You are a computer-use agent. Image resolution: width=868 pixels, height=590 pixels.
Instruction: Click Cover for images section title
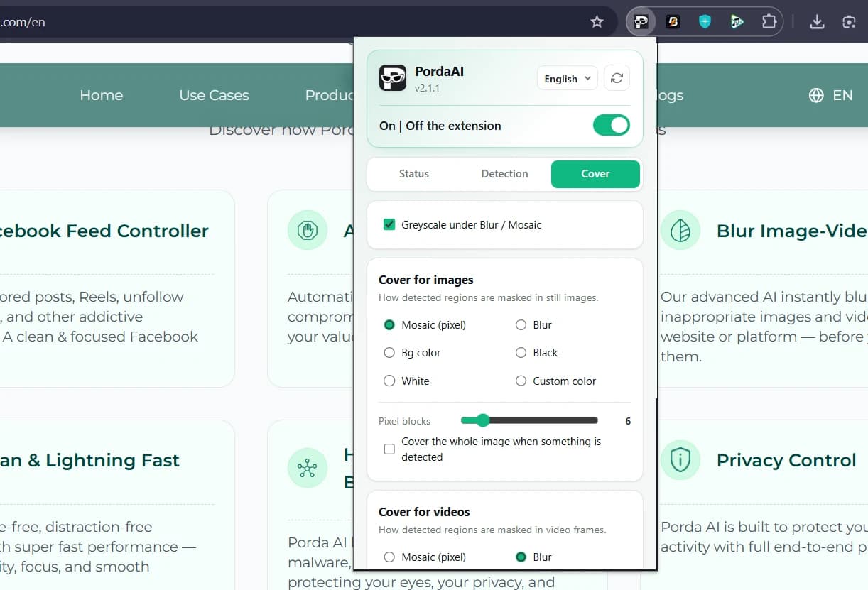(426, 280)
